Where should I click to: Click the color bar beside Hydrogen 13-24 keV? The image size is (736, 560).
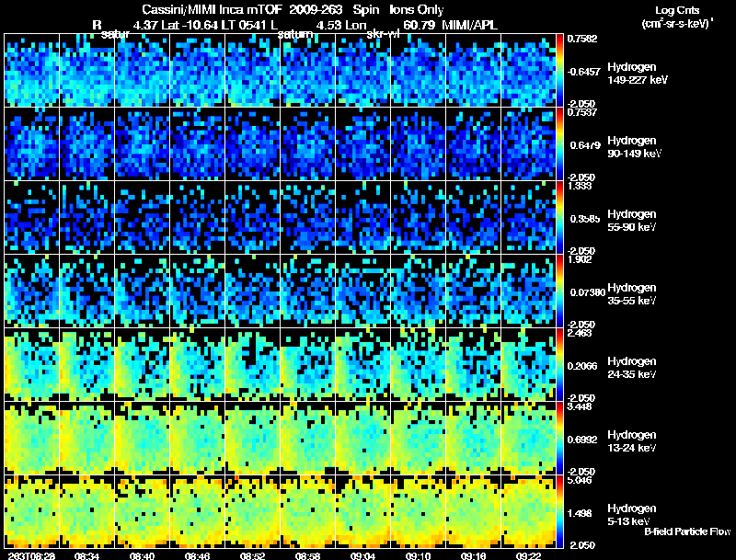pyautogui.click(x=559, y=439)
